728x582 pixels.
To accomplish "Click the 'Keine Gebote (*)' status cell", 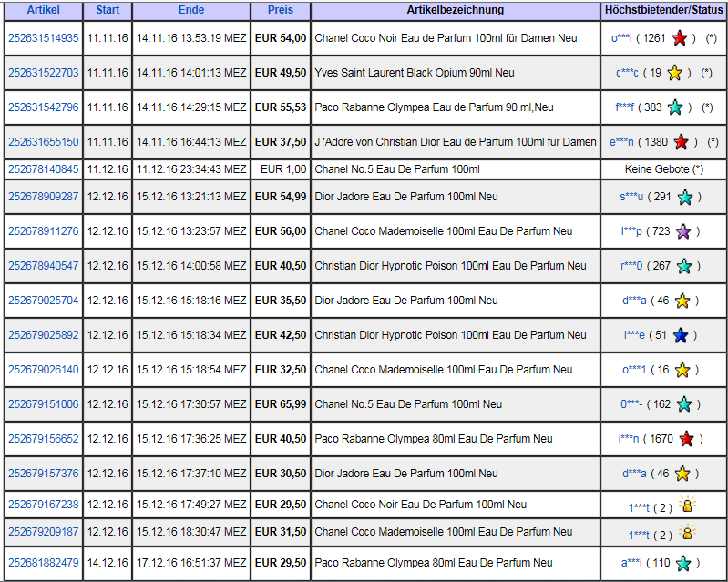I will coord(664,169).
